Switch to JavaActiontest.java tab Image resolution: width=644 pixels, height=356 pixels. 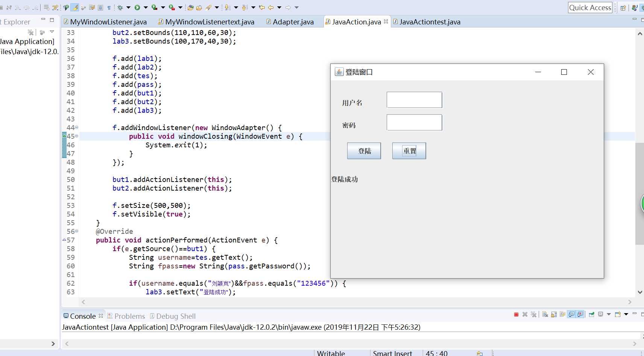[427, 22]
